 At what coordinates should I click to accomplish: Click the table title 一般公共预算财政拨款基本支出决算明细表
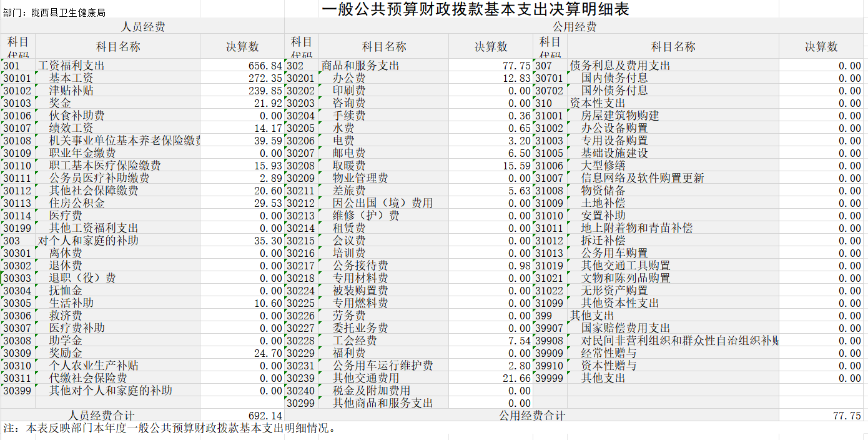475,9
